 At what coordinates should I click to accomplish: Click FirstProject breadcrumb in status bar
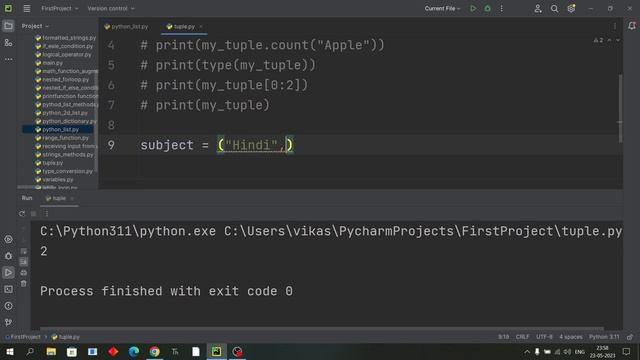23,337
